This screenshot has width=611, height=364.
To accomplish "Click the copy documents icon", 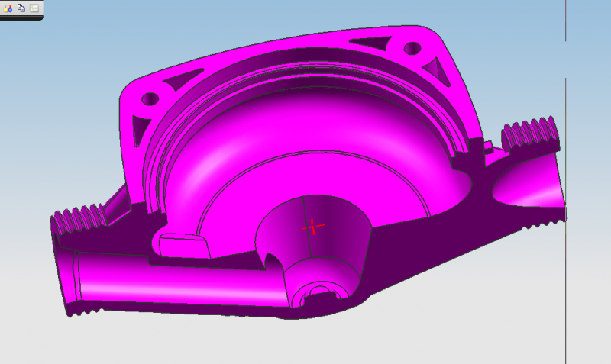I will [21, 8].
